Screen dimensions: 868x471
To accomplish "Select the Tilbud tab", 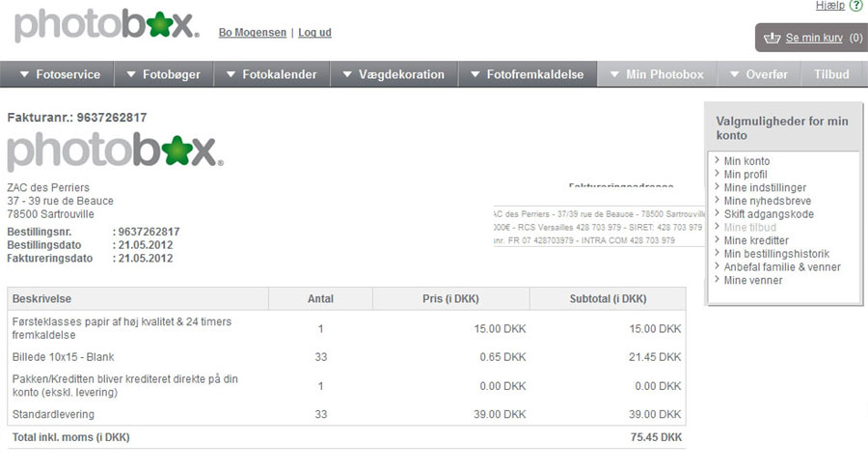I will click(x=831, y=74).
